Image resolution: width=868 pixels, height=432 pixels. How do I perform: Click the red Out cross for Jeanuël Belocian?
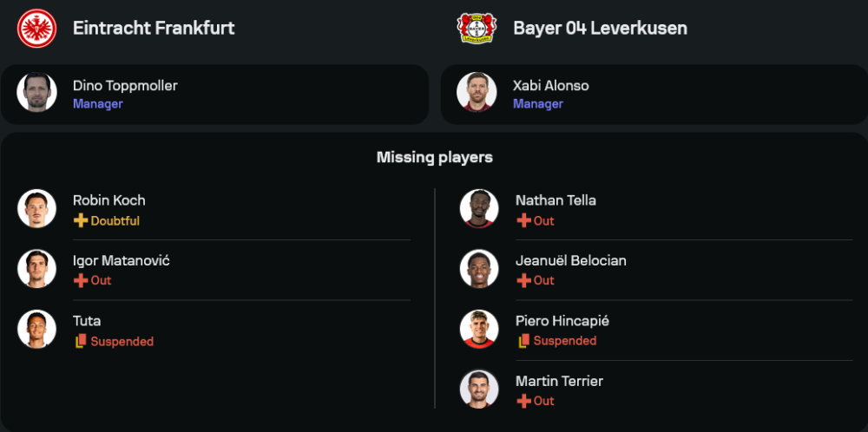click(x=523, y=280)
